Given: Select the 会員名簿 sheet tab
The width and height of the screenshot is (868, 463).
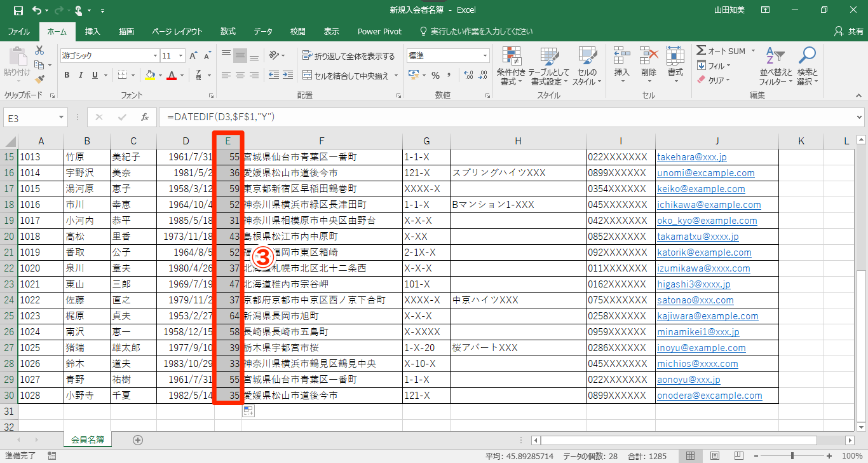Looking at the screenshot, I should pyautogui.click(x=88, y=439).
